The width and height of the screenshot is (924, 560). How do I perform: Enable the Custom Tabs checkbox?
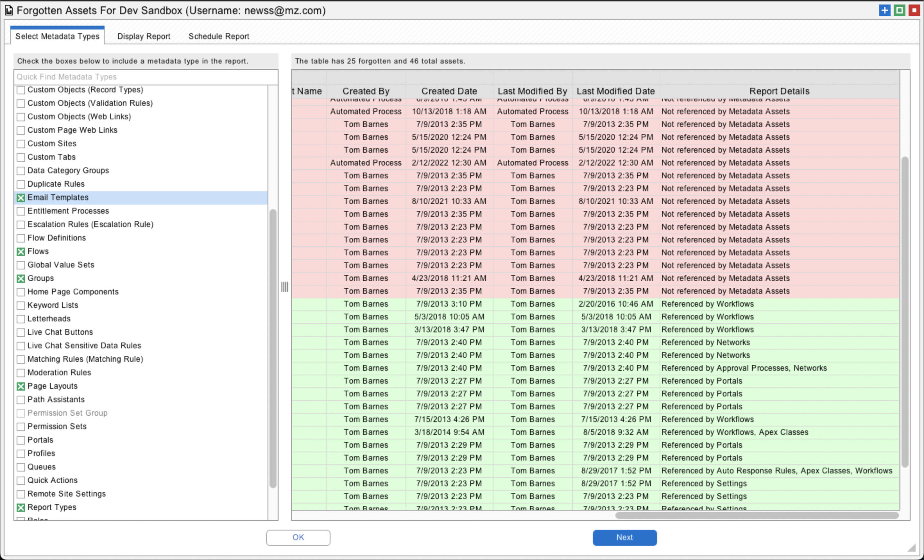tap(21, 157)
